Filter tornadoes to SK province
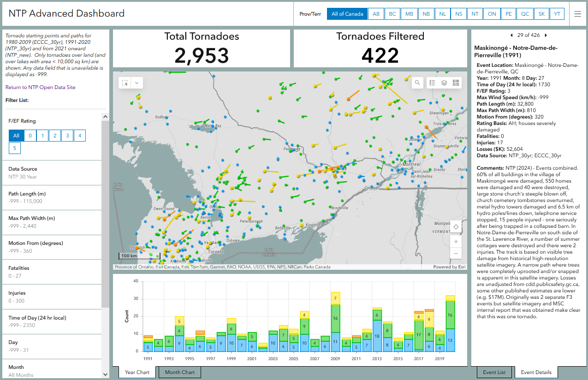Screen dimensions: 588x380 tap(541, 14)
